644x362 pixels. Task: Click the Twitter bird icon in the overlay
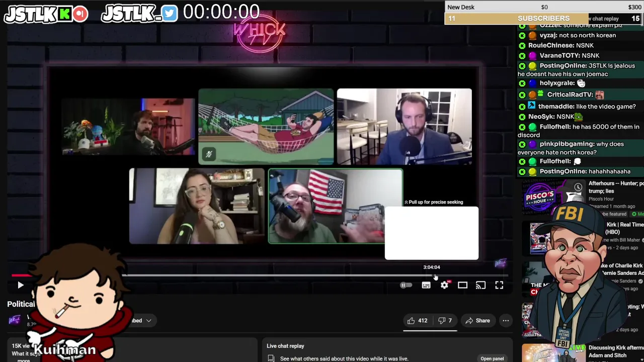[170, 14]
